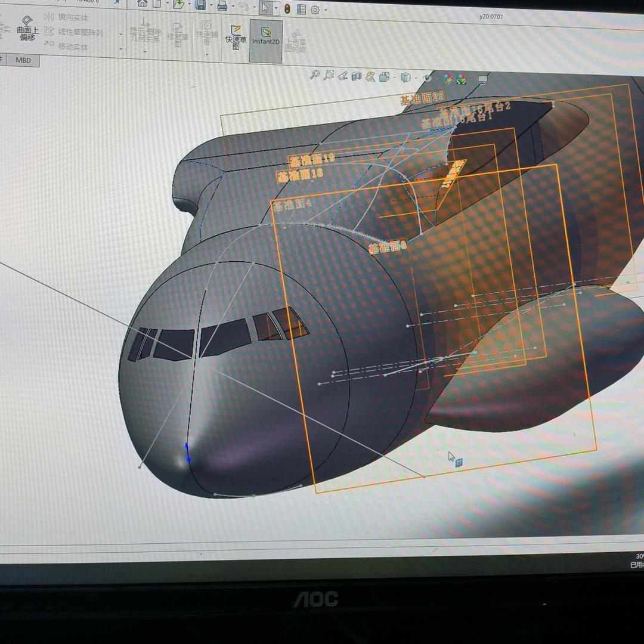Select the Zoom to Area tool
Viewport: 644px width, 644px height.
pos(329,75)
